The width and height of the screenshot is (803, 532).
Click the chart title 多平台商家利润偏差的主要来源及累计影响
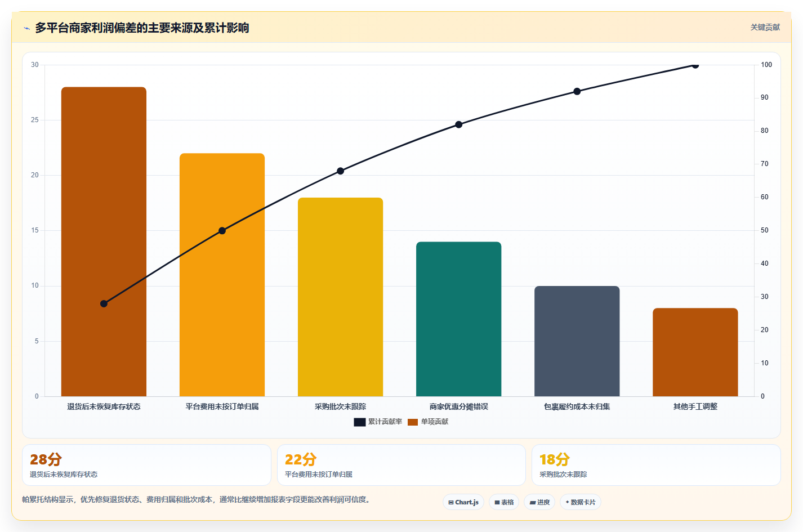pyautogui.click(x=142, y=28)
